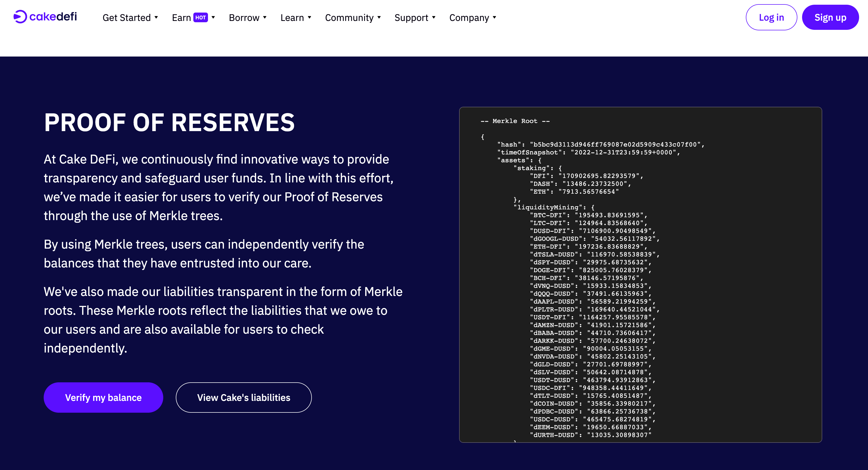Click the dPDBC-DUSD value line
Image resolution: width=868 pixels, height=470 pixels.
click(x=593, y=411)
